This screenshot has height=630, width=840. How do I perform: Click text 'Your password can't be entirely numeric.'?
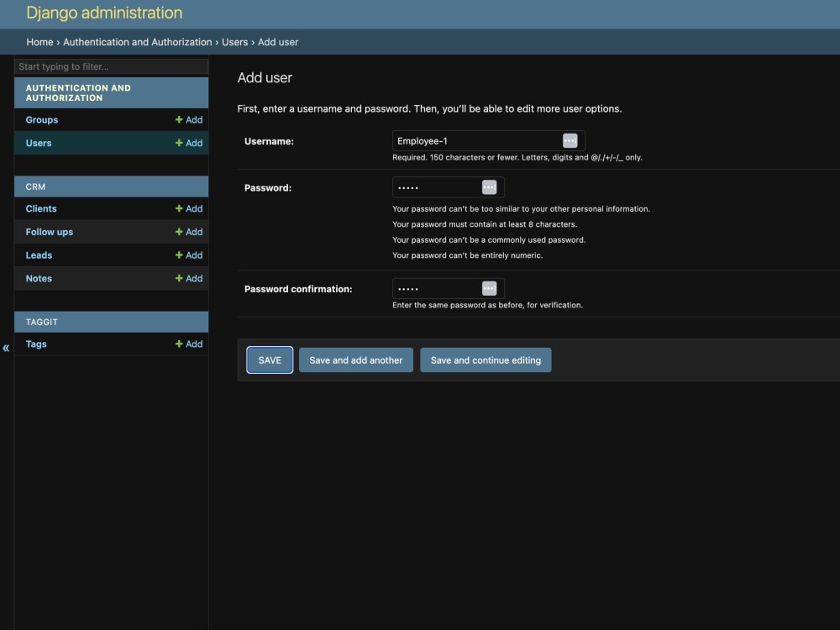[x=467, y=255]
